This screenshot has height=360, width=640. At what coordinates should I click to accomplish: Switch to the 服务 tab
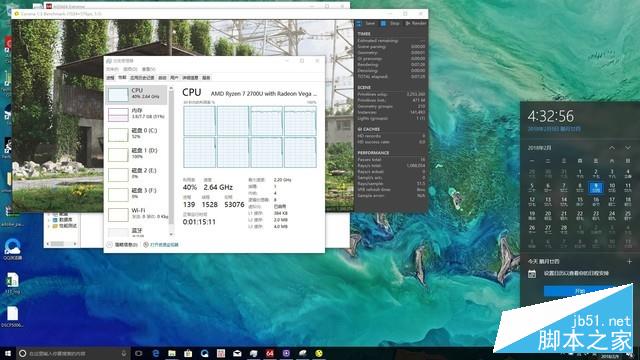coord(206,78)
